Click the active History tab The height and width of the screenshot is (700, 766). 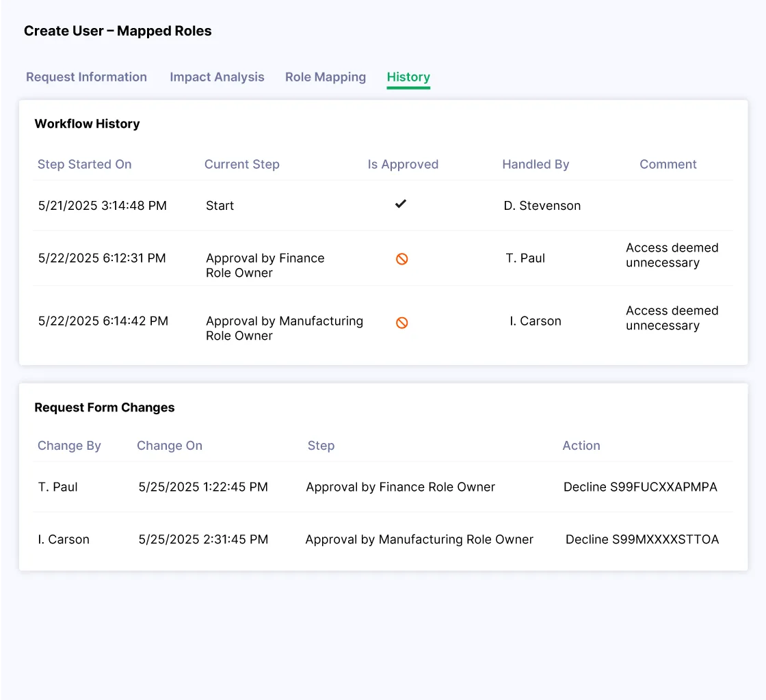[x=408, y=77]
